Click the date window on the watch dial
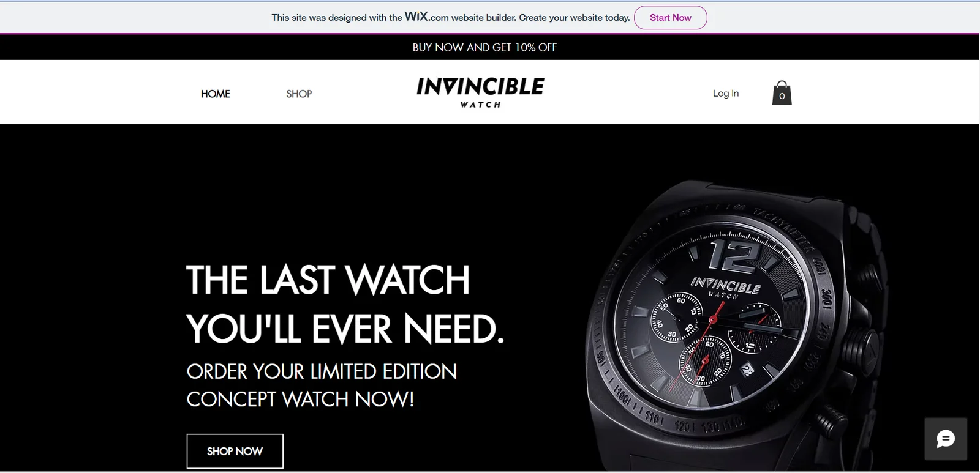The image size is (980, 473). coord(747,370)
